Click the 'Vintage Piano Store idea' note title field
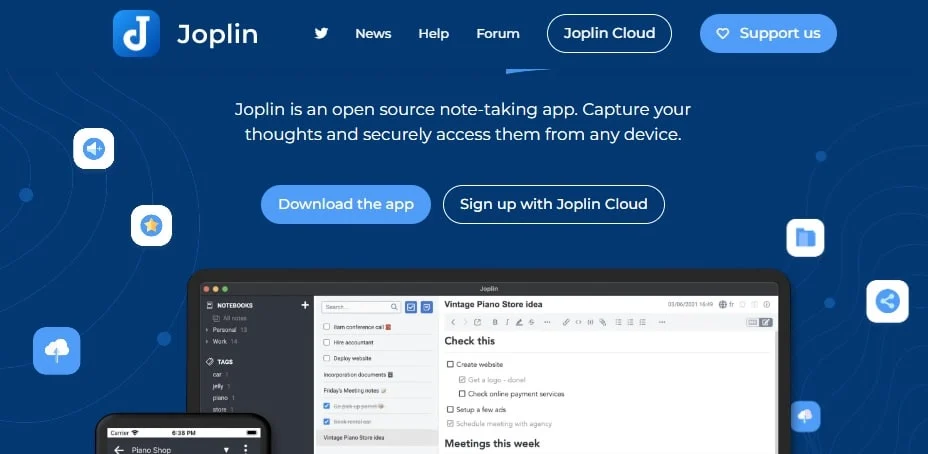This screenshot has width=928, height=454. [493, 304]
